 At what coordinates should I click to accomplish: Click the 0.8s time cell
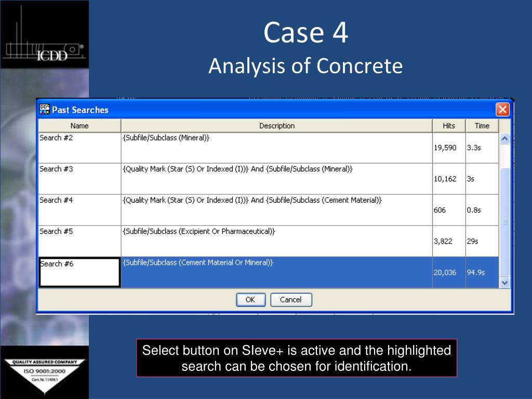click(x=482, y=210)
